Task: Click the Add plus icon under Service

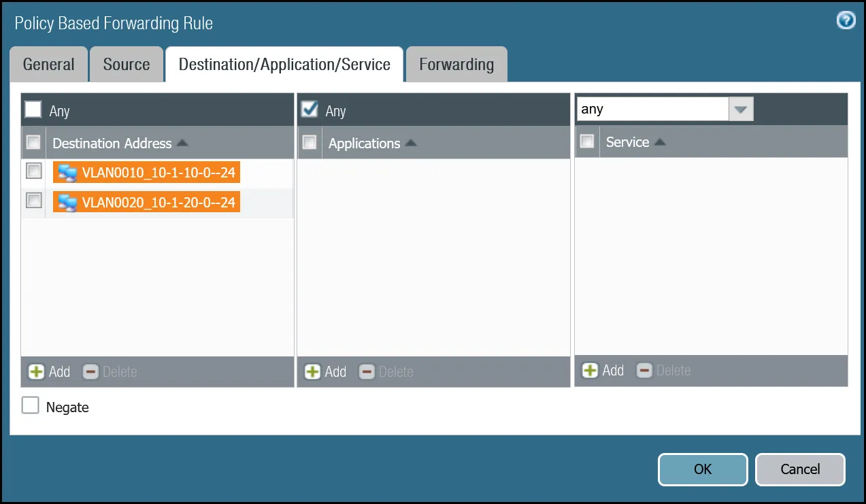Action: (589, 370)
